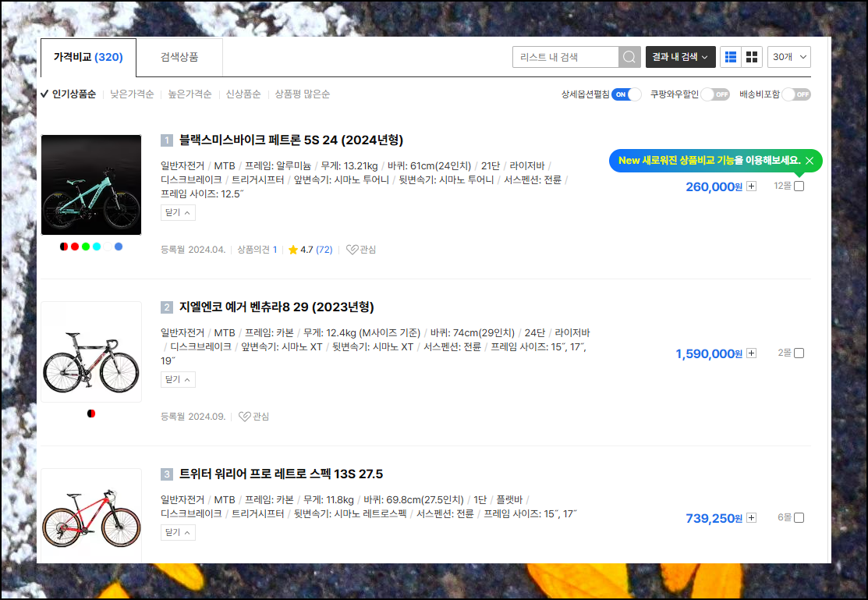Click the 739,250원 price link
Viewport: 868px width, 600px height.
pyautogui.click(x=714, y=518)
